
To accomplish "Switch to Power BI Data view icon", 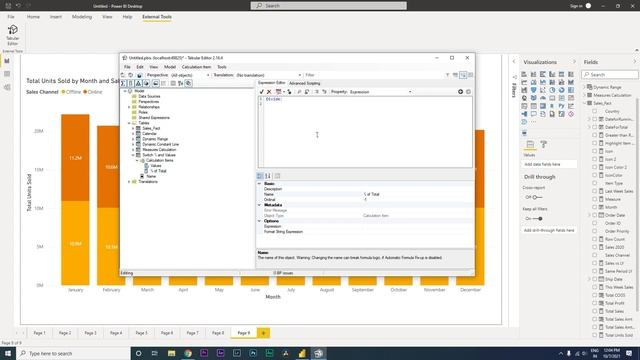I will pos(7,74).
